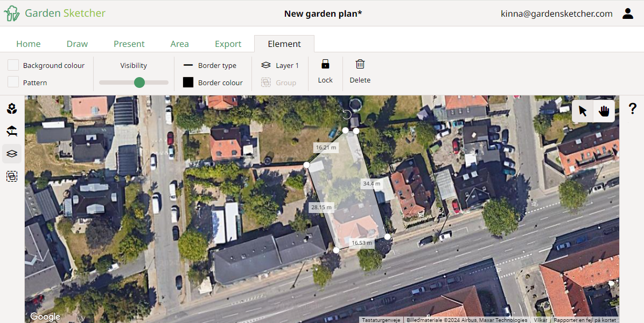
Task: Open the help question mark
Action: (x=633, y=108)
